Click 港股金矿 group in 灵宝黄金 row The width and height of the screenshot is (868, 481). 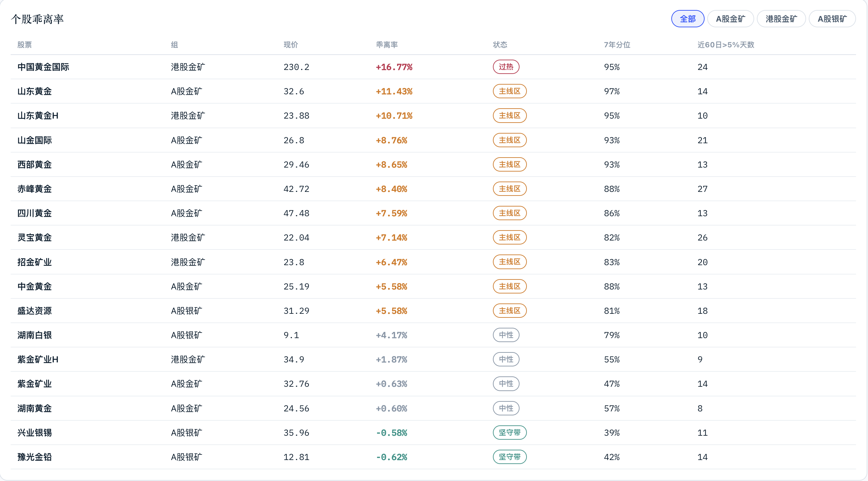(x=188, y=238)
